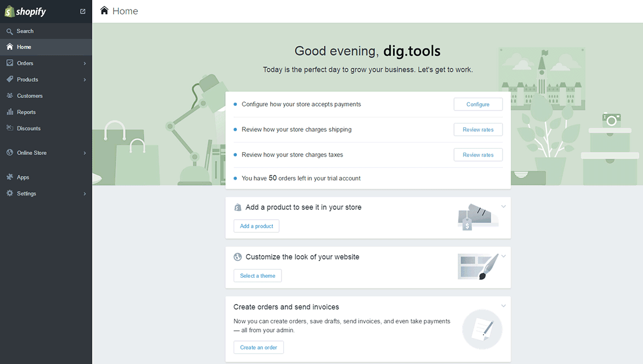
Task: Expand the Settings submenu arrow
Action: coord(85,194)
